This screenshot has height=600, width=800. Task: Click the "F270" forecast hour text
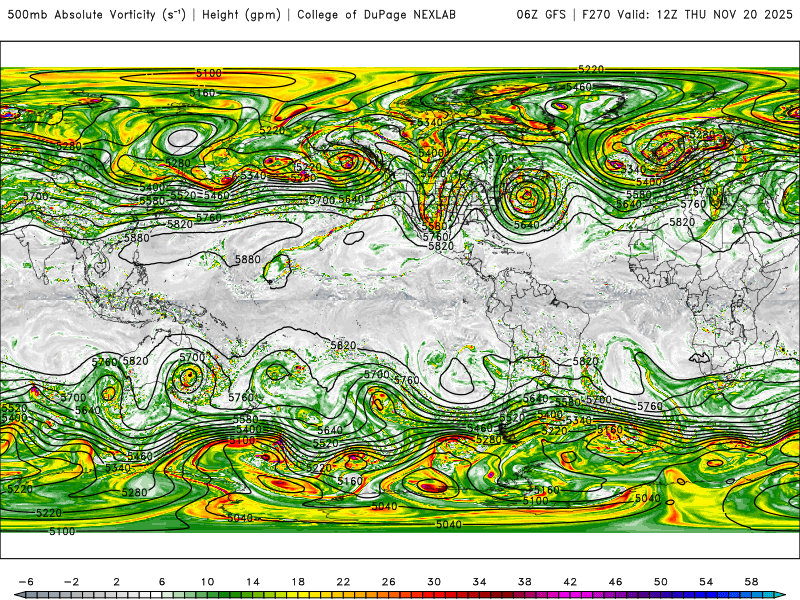pos(596,15)
